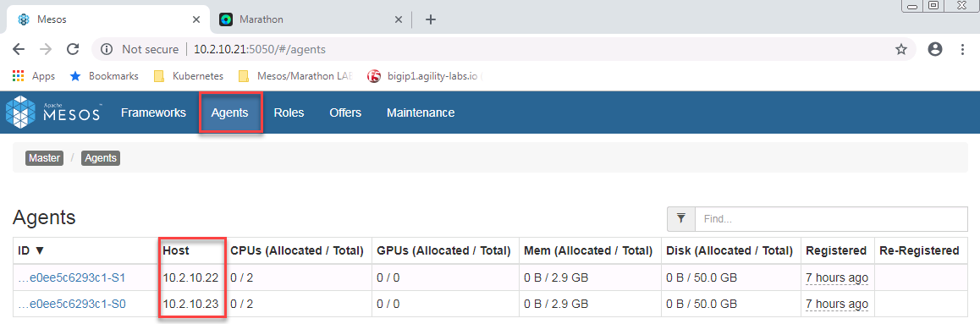
Task: Click Registered time for host 10.2.10.23
Action: tap(837, 304)
